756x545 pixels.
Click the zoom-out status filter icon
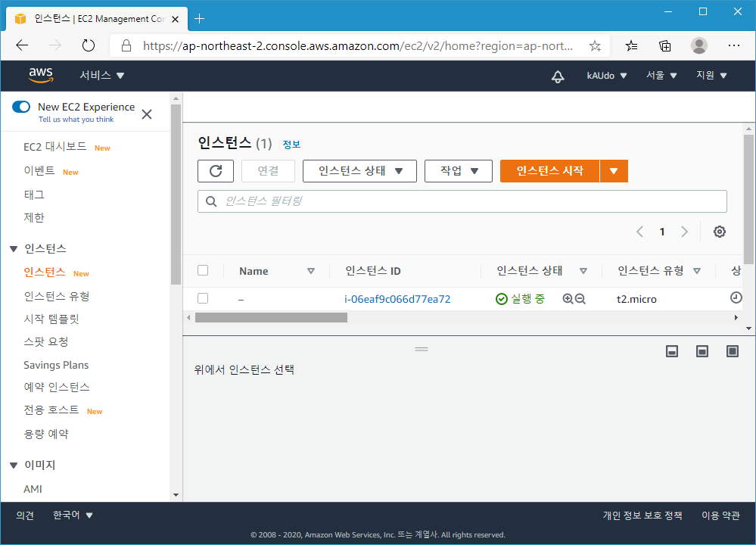click(580, 299)
